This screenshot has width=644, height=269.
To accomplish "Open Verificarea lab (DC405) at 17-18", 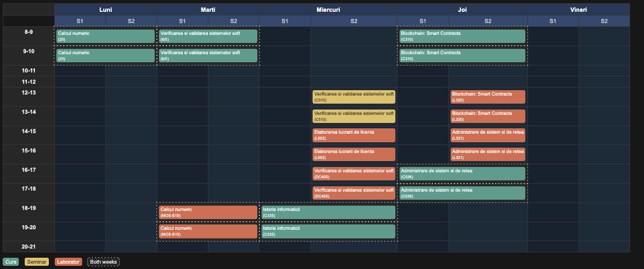I will click(353, 193).
